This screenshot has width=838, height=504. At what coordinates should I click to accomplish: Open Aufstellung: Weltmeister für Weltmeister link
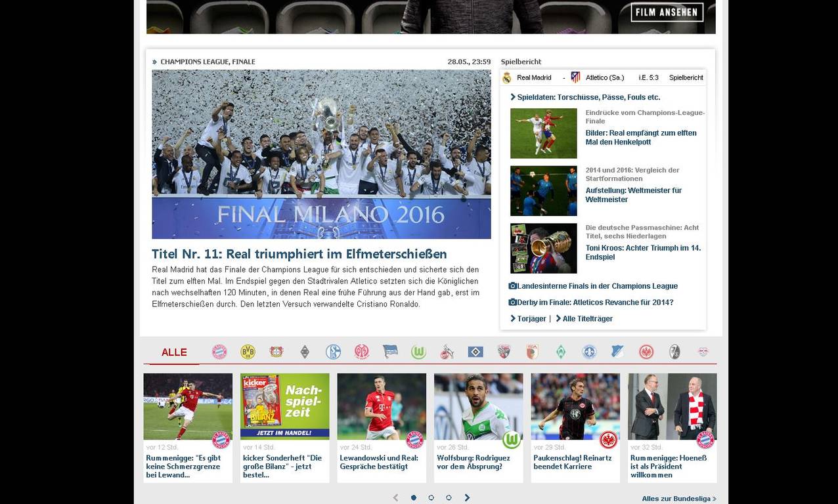point(634,195)
